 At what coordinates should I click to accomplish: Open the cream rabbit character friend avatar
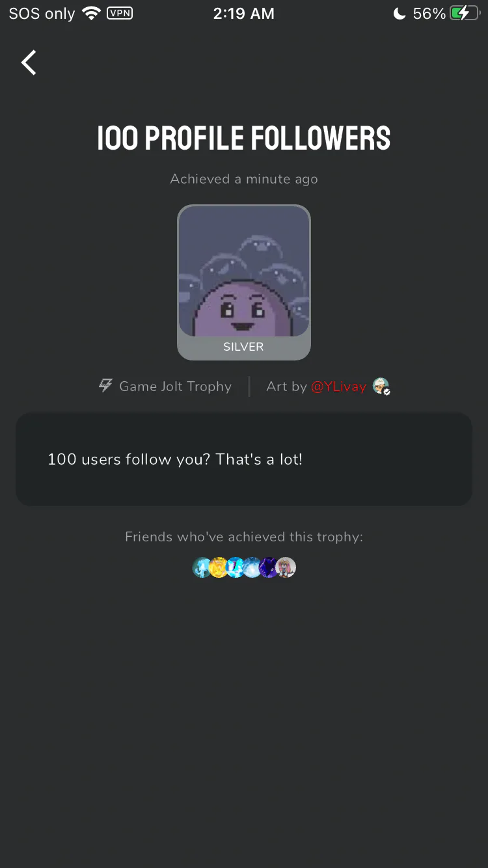coord(286,567)
